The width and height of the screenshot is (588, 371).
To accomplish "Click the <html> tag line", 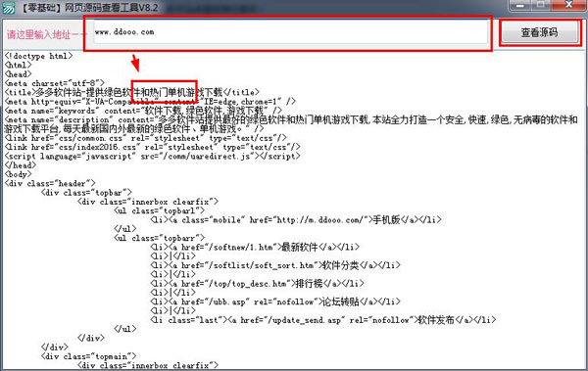I will click(18, 65).
